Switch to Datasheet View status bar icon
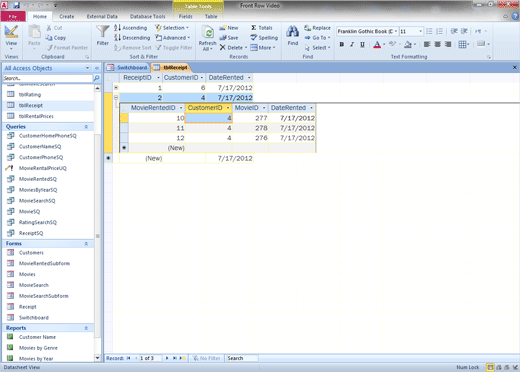 490,367
